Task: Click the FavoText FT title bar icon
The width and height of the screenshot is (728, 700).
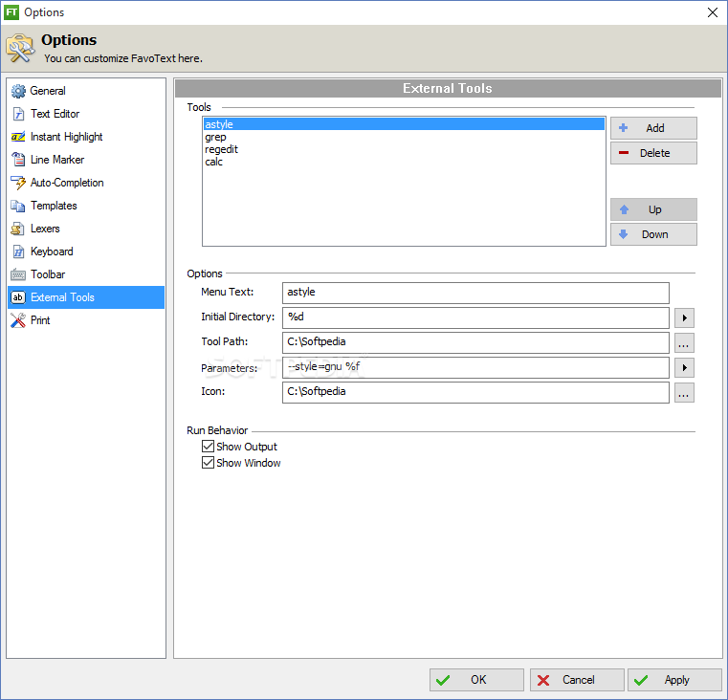Action: 11,12
